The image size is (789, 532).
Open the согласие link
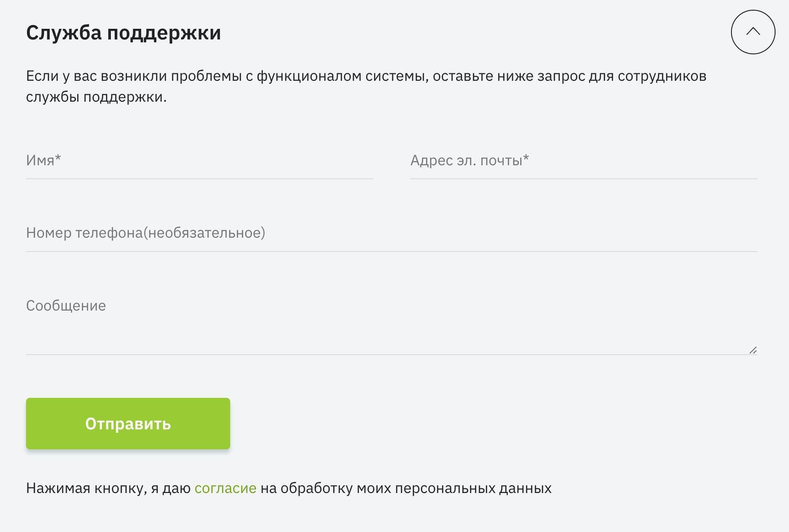pyautogui.click(x=225, y=488)
